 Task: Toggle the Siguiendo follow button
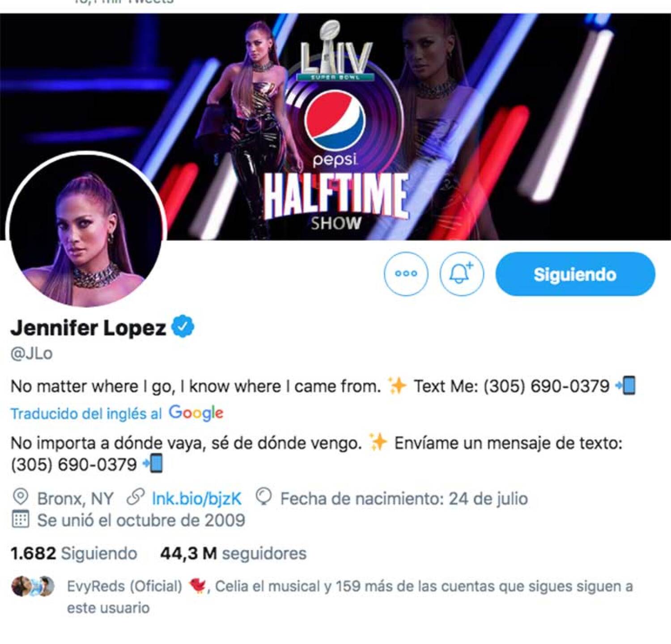tap(575, 274)
